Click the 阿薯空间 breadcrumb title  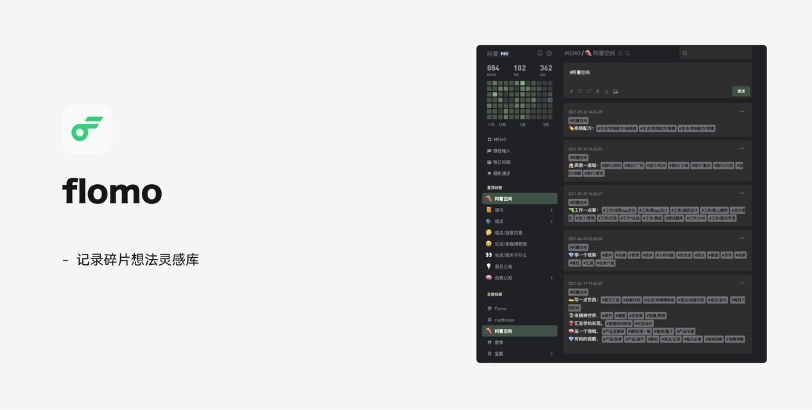pos(604,53)
